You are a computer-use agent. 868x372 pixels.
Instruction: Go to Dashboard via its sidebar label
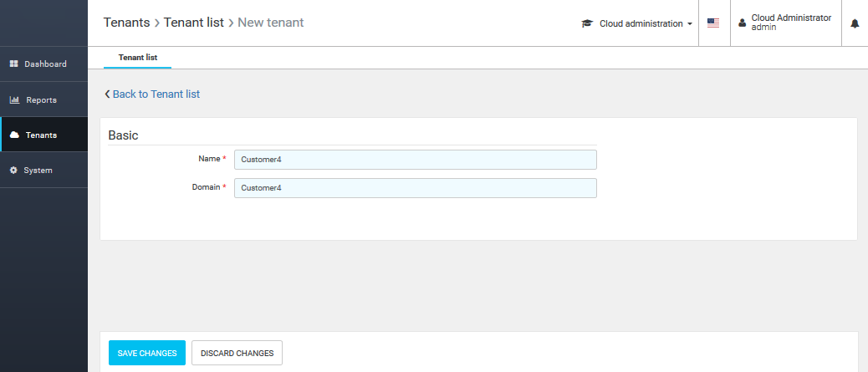(x=45, y=64)
